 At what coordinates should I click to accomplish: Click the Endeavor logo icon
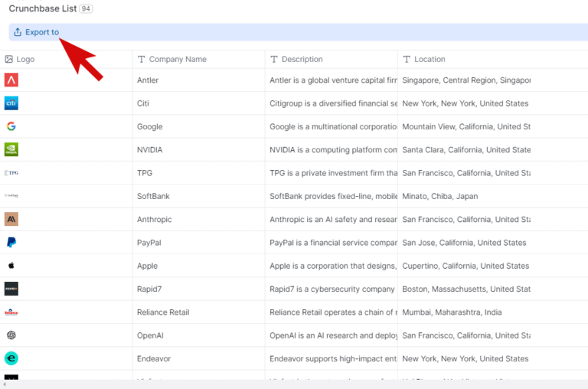(11, 358)
